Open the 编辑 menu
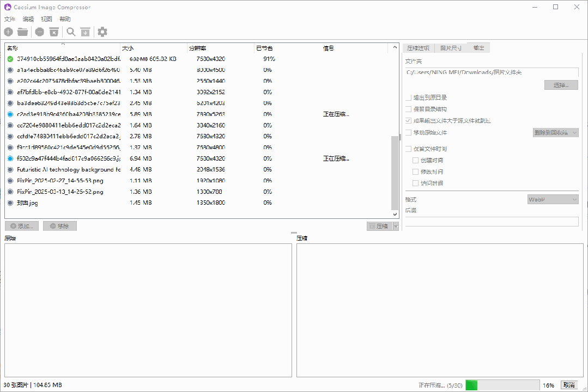The width and height of the screenshot is (588, 392). point(28,19)
